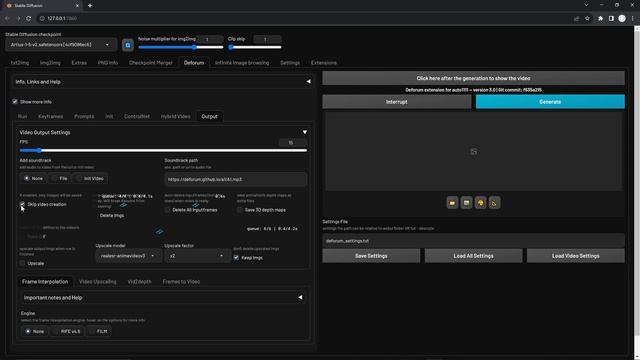Refresh the checkpoint list with the blue icon

click(128, 45)
